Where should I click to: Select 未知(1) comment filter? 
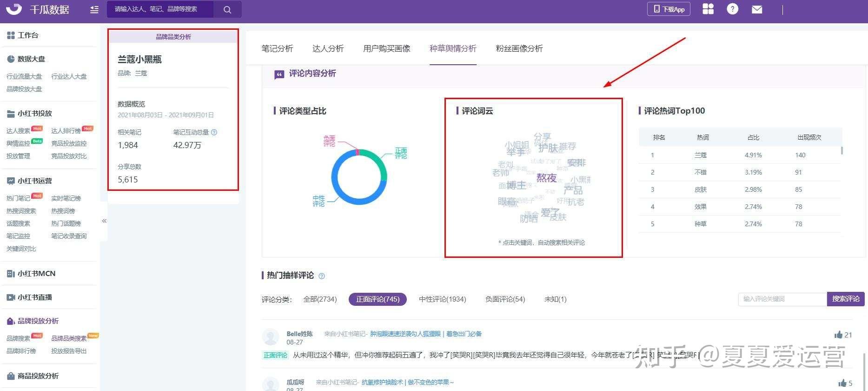click(x=555, y=299)
